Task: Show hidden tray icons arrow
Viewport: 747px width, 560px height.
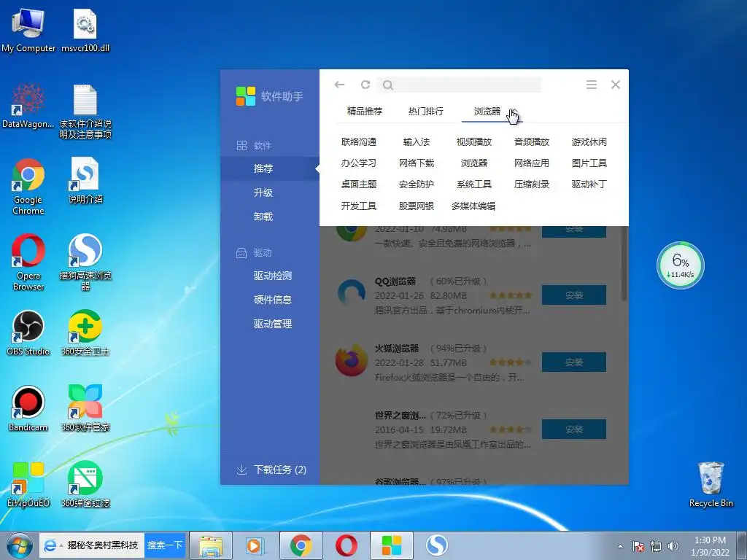Action: click(620, 546)
